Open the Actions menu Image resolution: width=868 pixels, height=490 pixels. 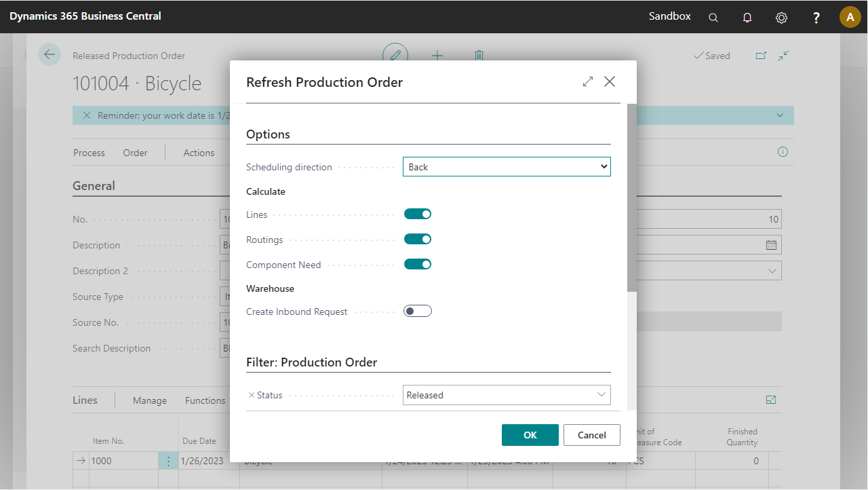coord(199,153)
